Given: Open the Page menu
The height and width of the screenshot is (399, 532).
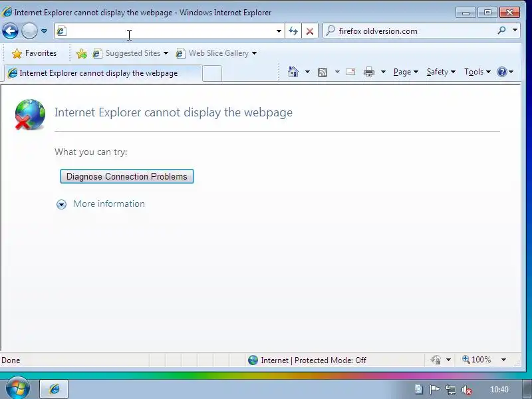Looking at the screenshot, I should click(406, 72).
